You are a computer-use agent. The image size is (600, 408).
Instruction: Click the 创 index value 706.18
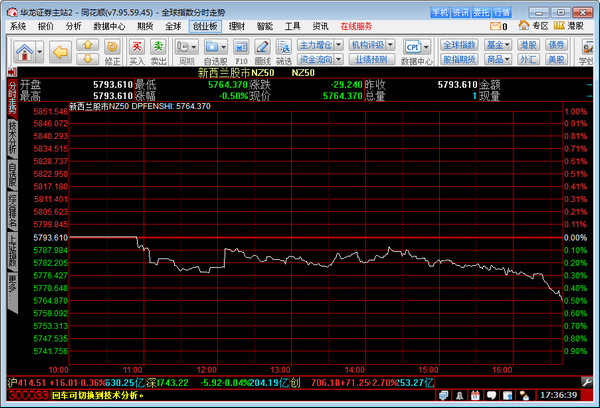tap(325, 382)
